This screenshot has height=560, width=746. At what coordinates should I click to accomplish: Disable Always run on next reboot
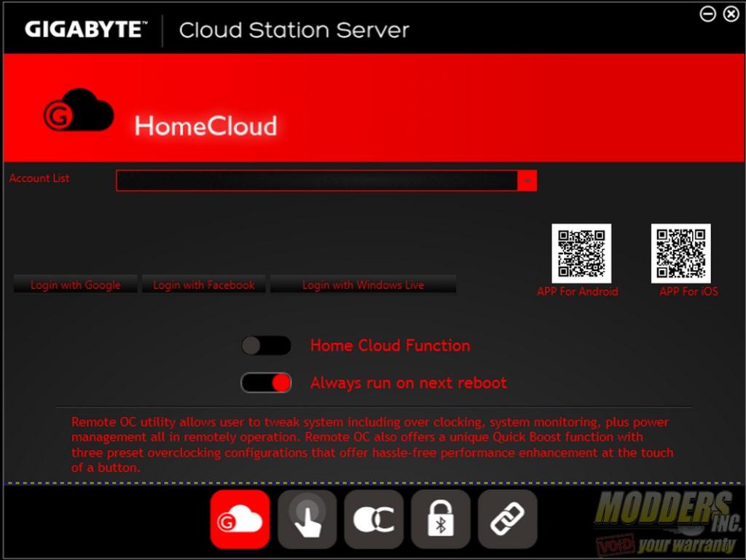266,383
